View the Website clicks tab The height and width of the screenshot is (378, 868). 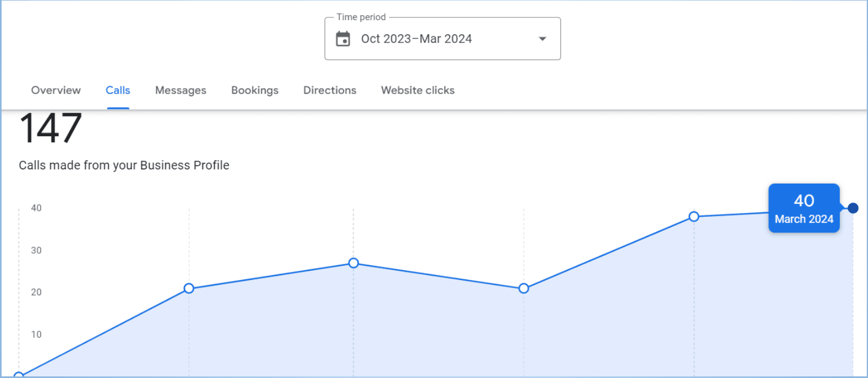click(418, 90)
